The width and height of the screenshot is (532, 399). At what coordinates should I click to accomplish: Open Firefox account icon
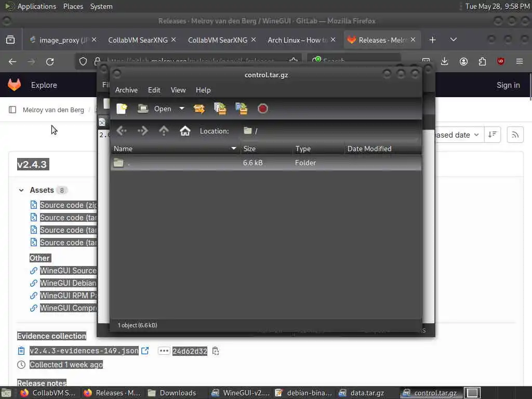463,61
